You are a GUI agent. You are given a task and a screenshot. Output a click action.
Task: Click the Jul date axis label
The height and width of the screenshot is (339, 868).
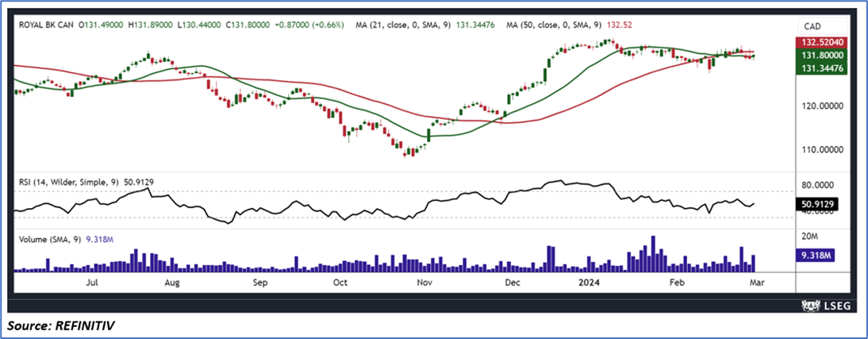coord(93,282)
